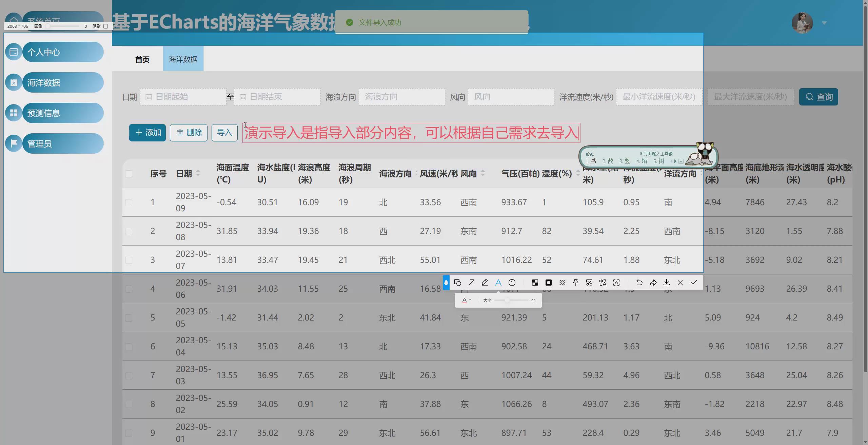Switch to the 海洋数据 tab
Image resolution: width=868 pixels, height=445 pixels.
click(x=183, y=59)
